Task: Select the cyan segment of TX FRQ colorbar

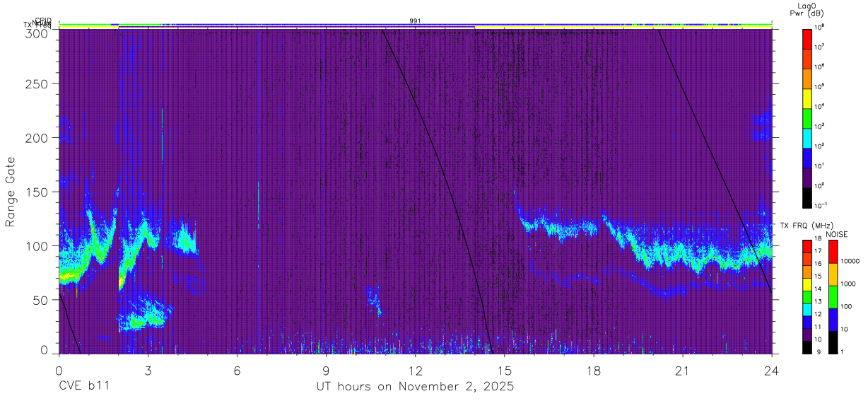Action: click(x=808, y=309)
